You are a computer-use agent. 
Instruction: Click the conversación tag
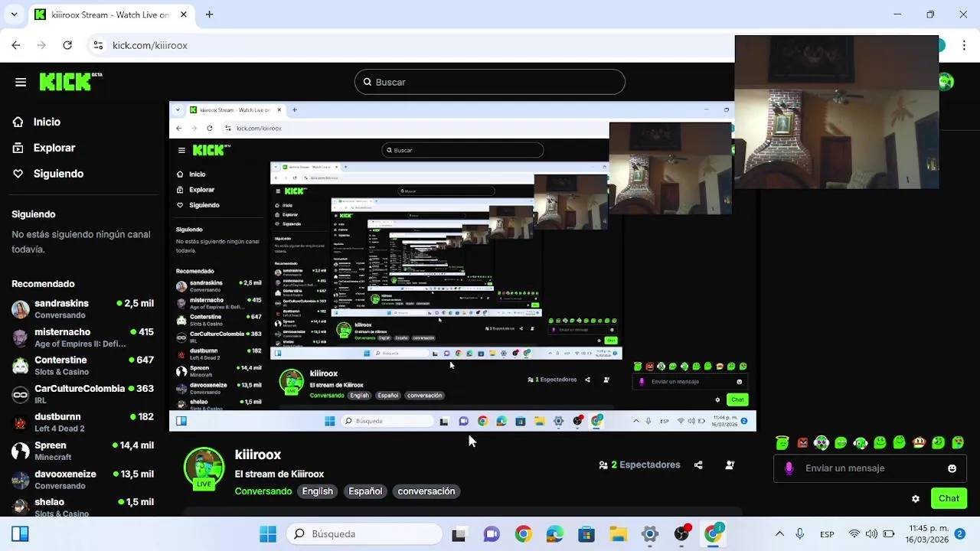coord(426,491)
